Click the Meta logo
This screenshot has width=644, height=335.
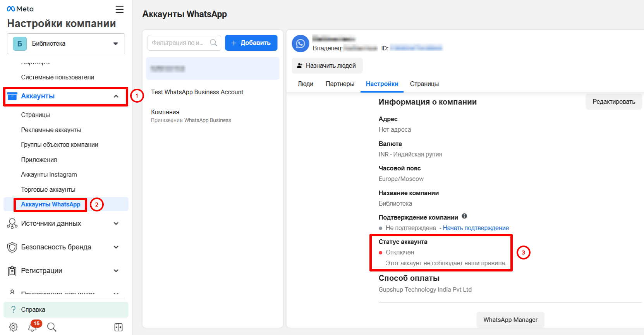point(20,9)
